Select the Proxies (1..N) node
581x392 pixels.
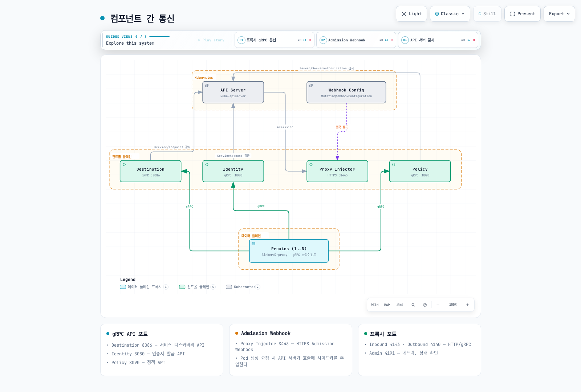pyautogui.click(x=289, y=251)
